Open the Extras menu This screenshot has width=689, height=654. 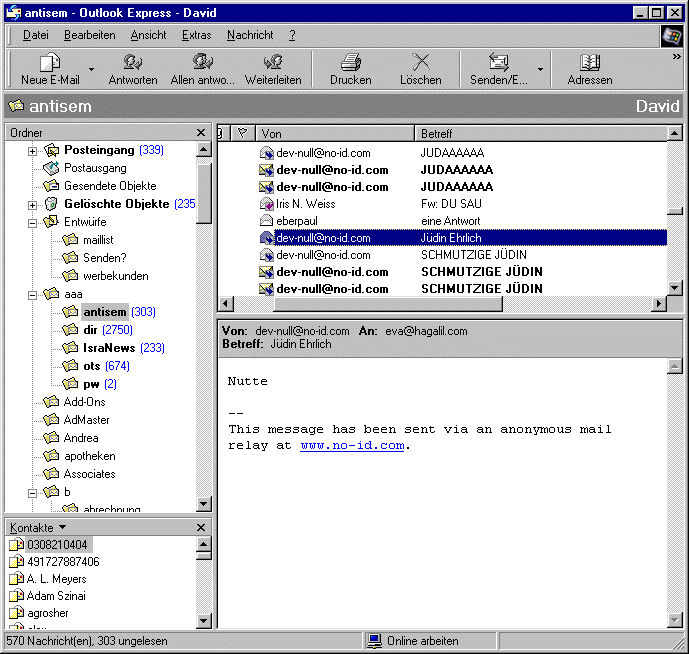click(196, 35)
